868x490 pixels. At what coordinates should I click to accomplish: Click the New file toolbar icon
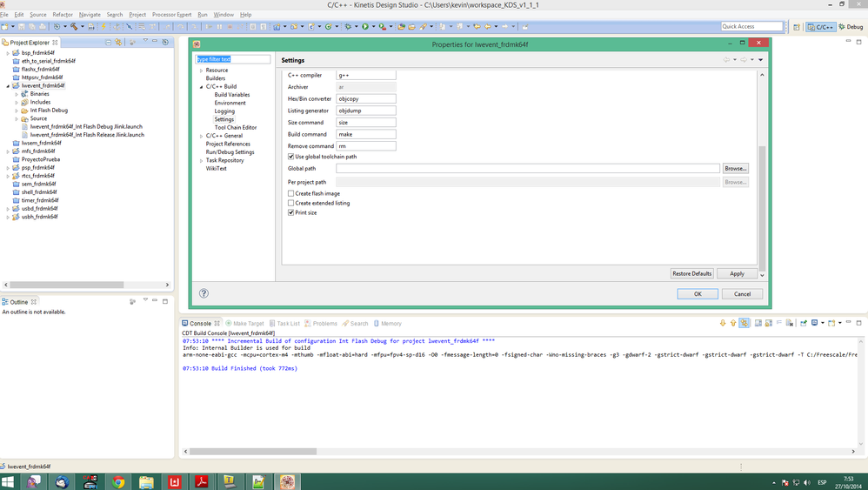(4, 26)
